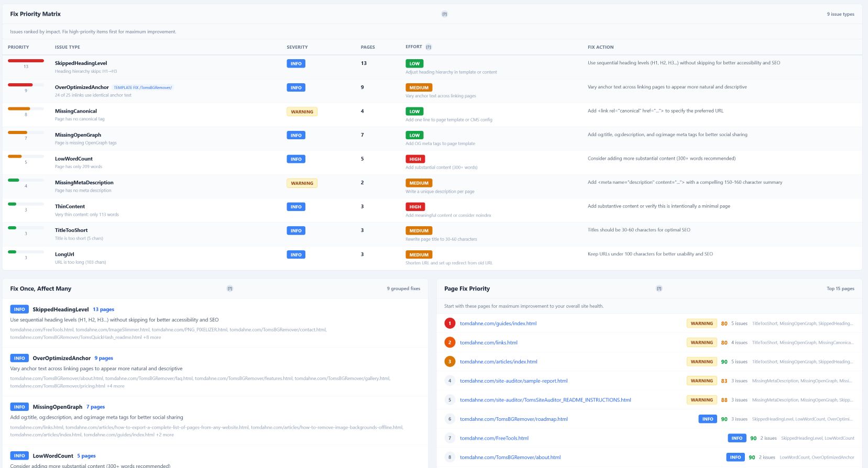868x468 pixels.
Task: Click MEDIUM effort badge in LongUrl row
Action: click(419, 254)
